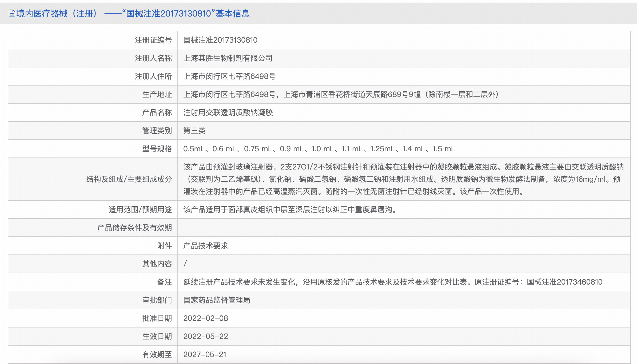Click product name 注射用交联透明质酸钠凝胶
Viewport: 637px width, 364px height.
click(228, 112)
